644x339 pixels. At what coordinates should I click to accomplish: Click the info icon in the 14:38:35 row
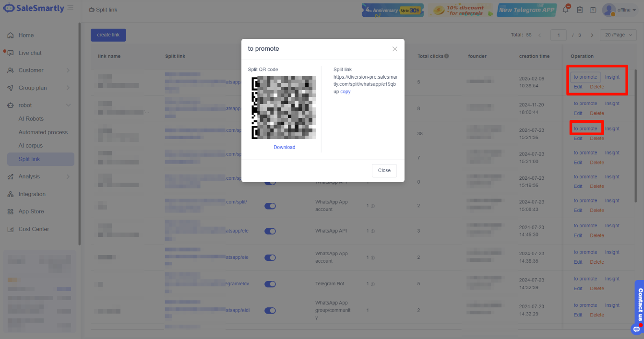(373, 257)
